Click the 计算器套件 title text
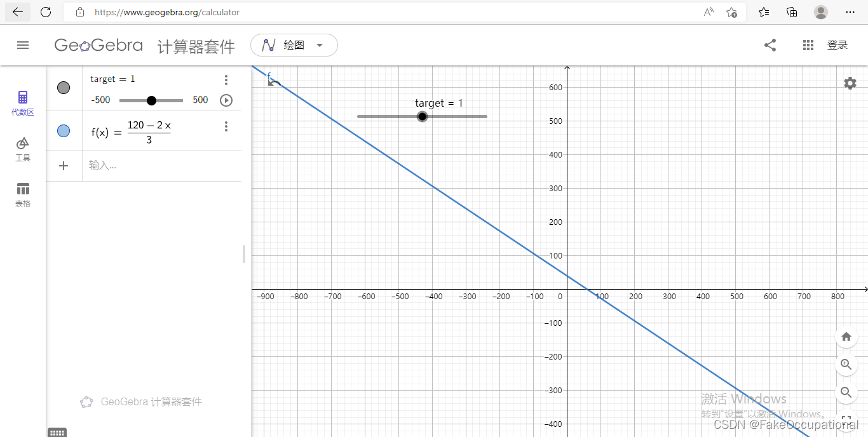This screenshot has height=437, width=868. point(196,46)
